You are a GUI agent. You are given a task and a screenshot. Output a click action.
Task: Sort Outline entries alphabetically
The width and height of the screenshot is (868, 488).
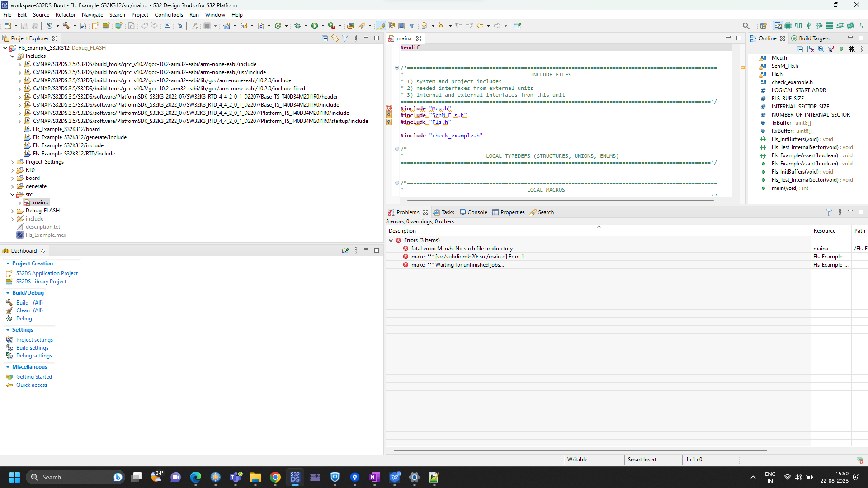(810, 49)
